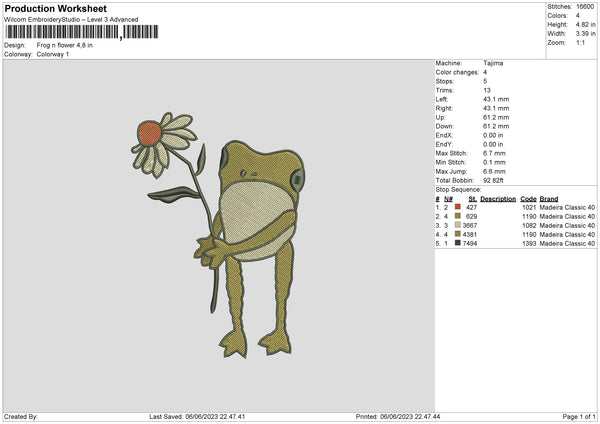Click the red color swatch for stop 1
600x424 pixels.
point(457,207)
